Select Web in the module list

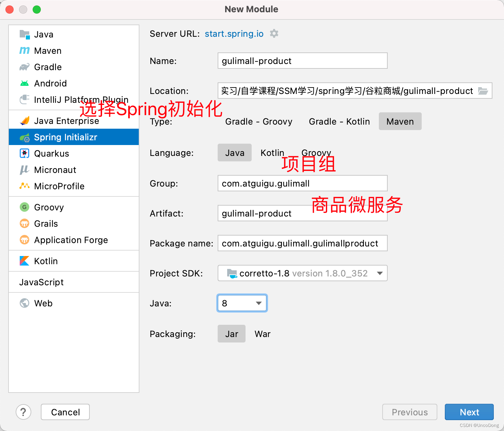74,303
